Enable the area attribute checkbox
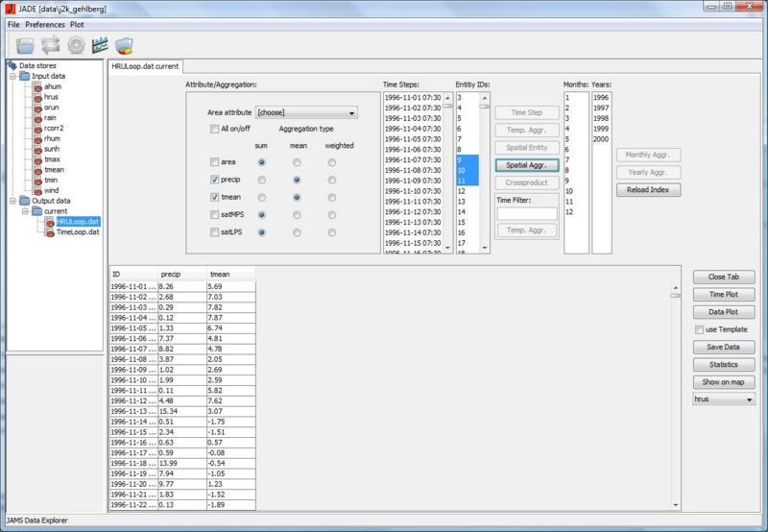Screen dimensions: 768x532 tap(214, 162)
